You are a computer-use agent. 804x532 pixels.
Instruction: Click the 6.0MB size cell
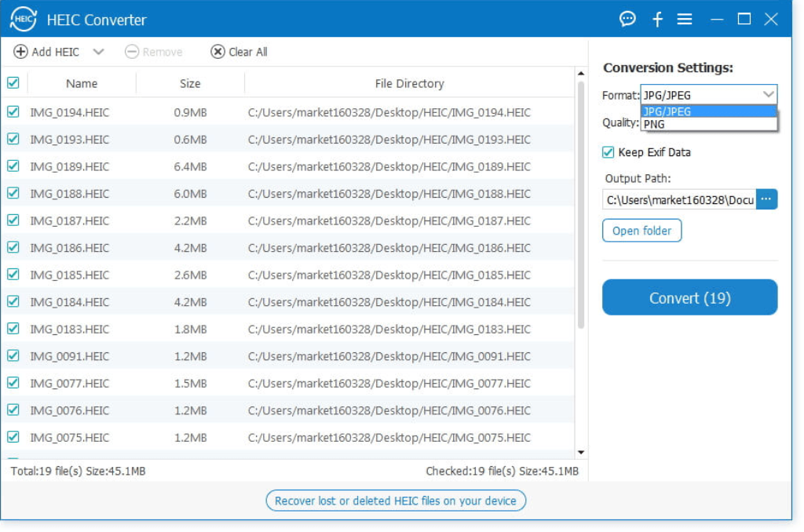(x=190, y=194)
